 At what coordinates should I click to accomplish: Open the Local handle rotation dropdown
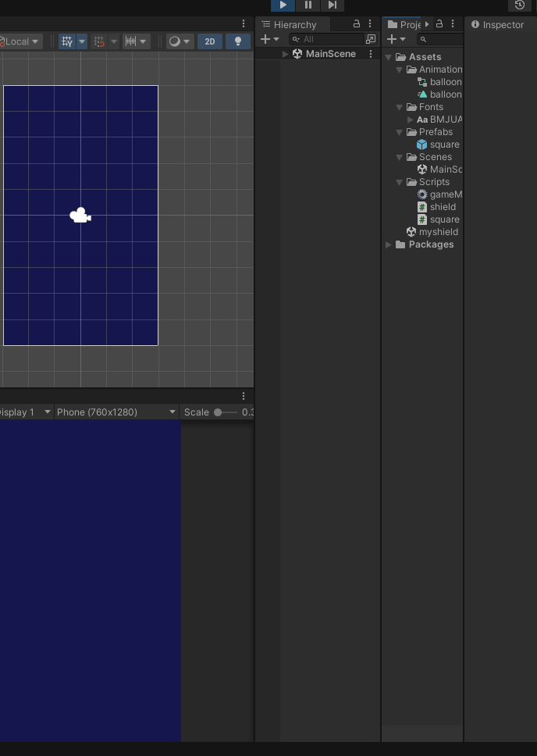pos(20,41)
